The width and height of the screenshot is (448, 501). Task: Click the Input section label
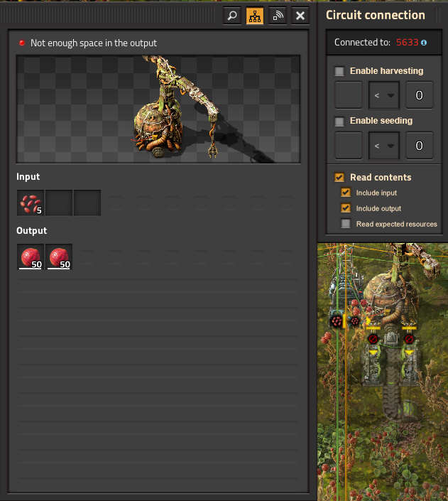pyautogui.click(x=28, y=177)
